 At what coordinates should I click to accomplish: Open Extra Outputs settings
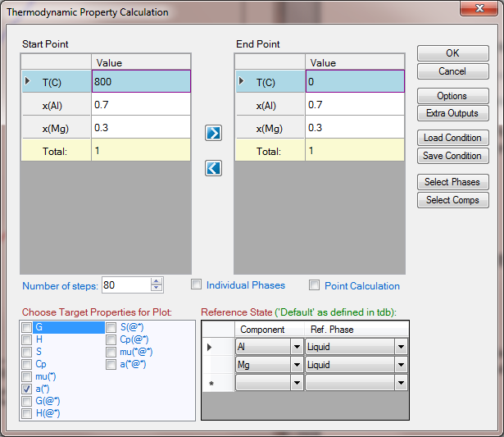[x=452, y=113]
